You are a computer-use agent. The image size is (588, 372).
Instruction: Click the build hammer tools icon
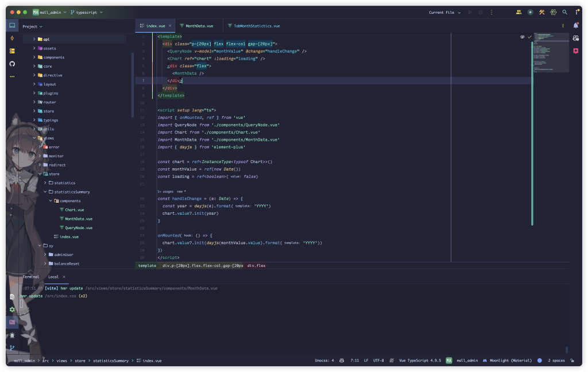541,12
